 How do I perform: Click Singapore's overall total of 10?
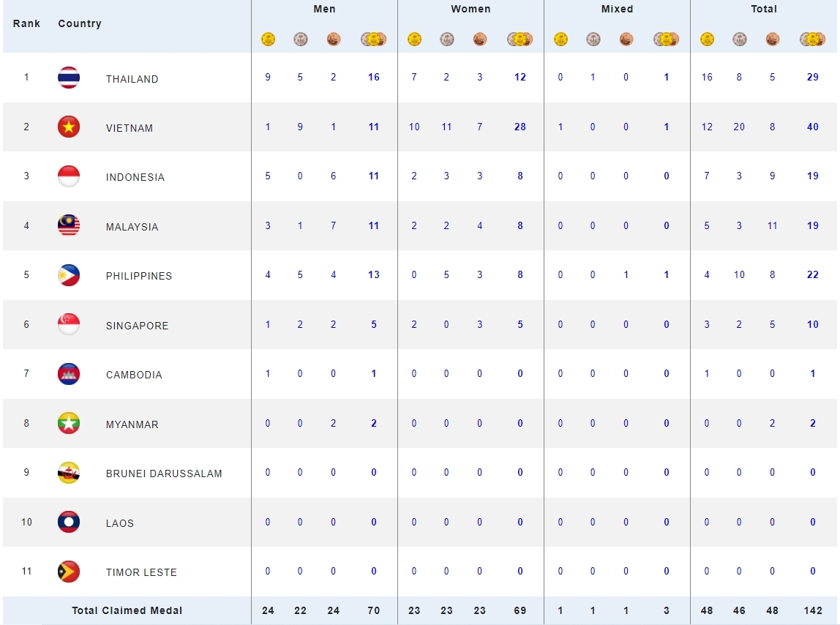click(x=813, y=324)
